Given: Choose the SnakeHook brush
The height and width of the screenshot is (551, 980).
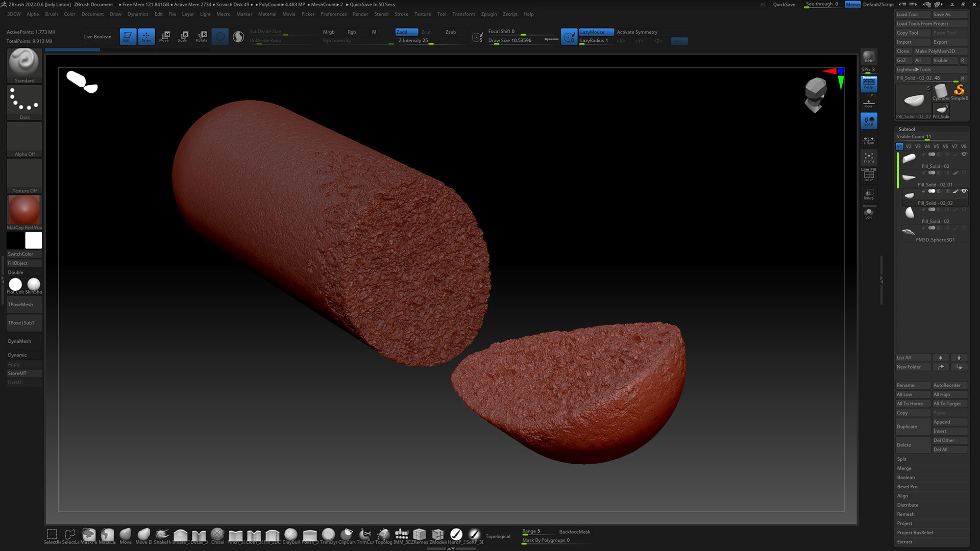Looking at the screenshot, I should [x=162, y=535].
